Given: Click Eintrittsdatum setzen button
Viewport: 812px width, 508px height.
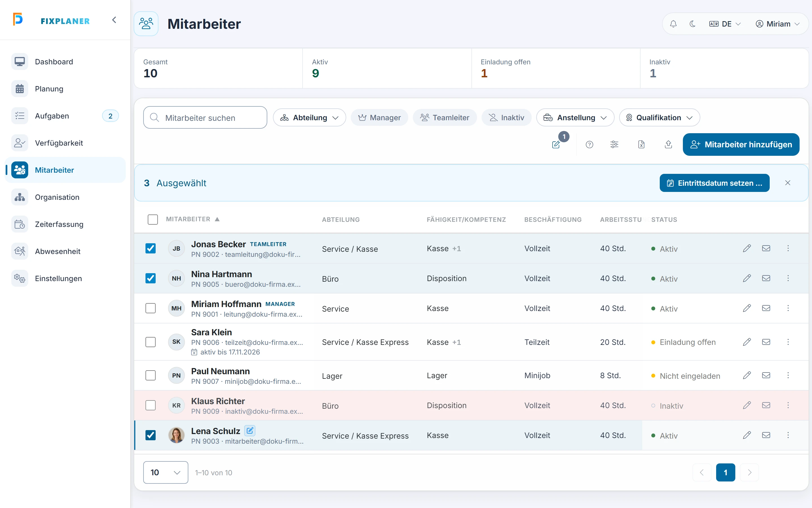Looking at the screenshot, I should point(714,183).
